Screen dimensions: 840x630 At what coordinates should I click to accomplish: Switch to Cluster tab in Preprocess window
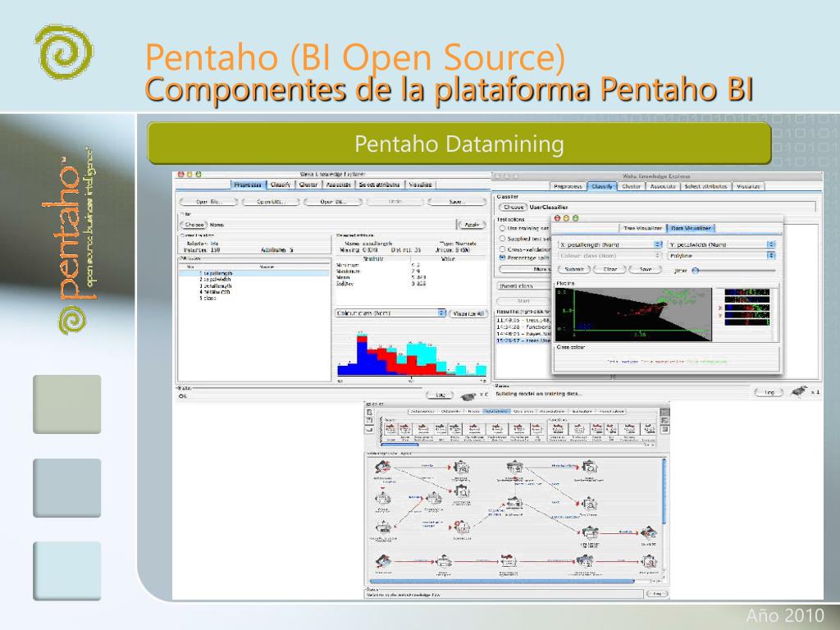coord(308,185)
